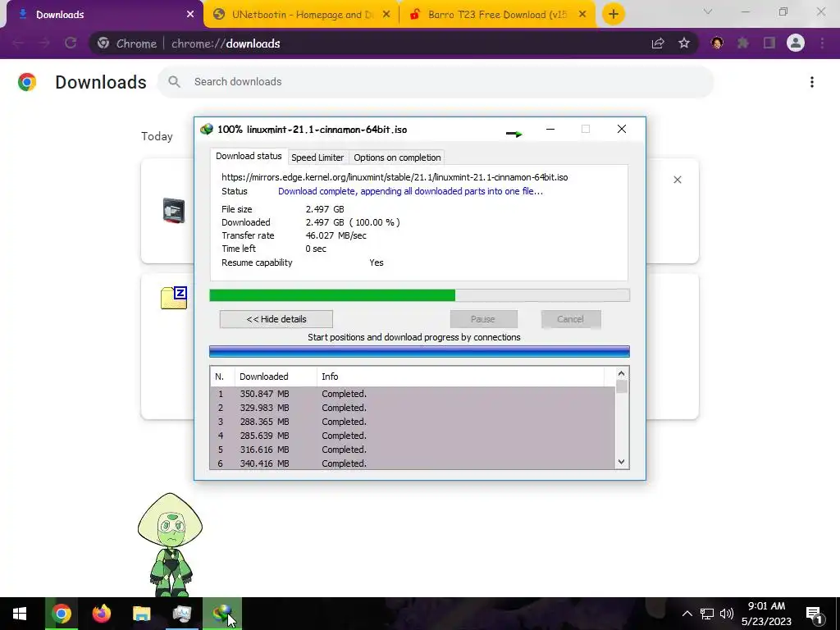Screen dimensions: 840x630
Task: Click the Pause button in download dialog
Action: click(483, 319)
